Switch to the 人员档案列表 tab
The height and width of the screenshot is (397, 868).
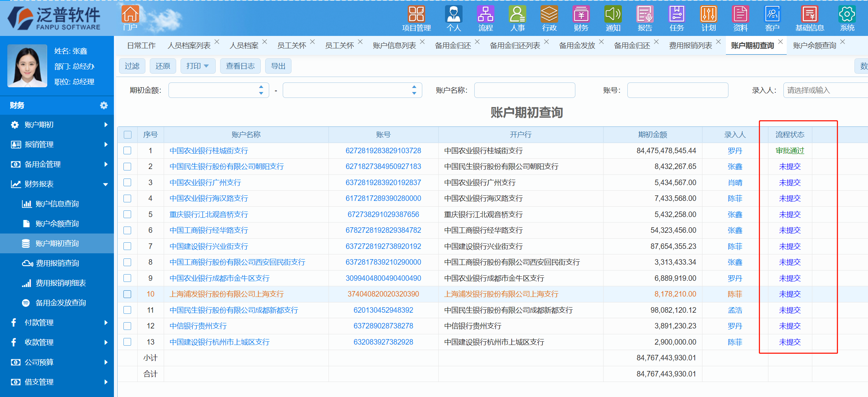pyautogui.click(x=189, y=45)
